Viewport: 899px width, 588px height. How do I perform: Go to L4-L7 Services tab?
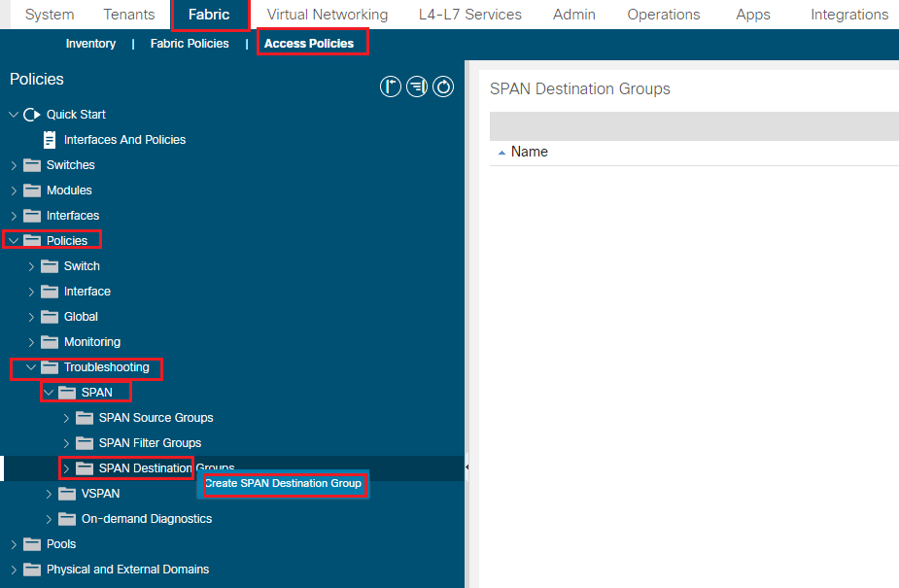pyautogui.click(x=470, y=15)
